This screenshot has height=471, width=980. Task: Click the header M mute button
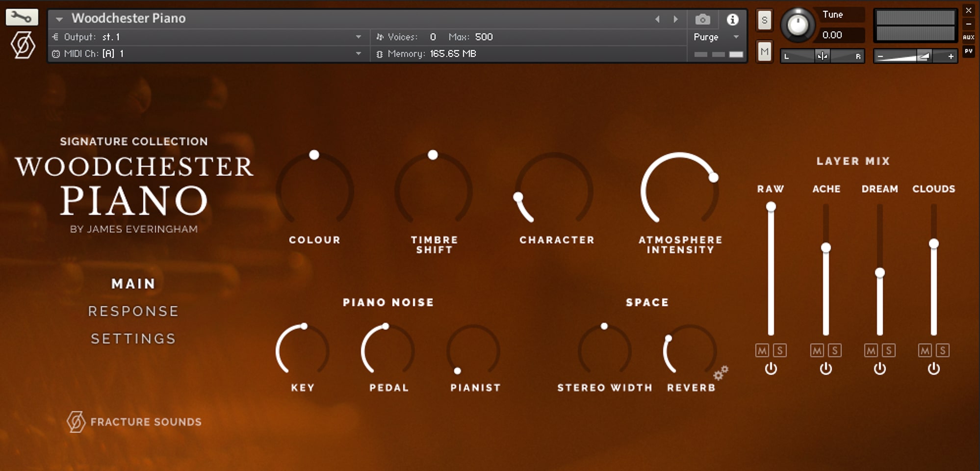tap(764, 52)
